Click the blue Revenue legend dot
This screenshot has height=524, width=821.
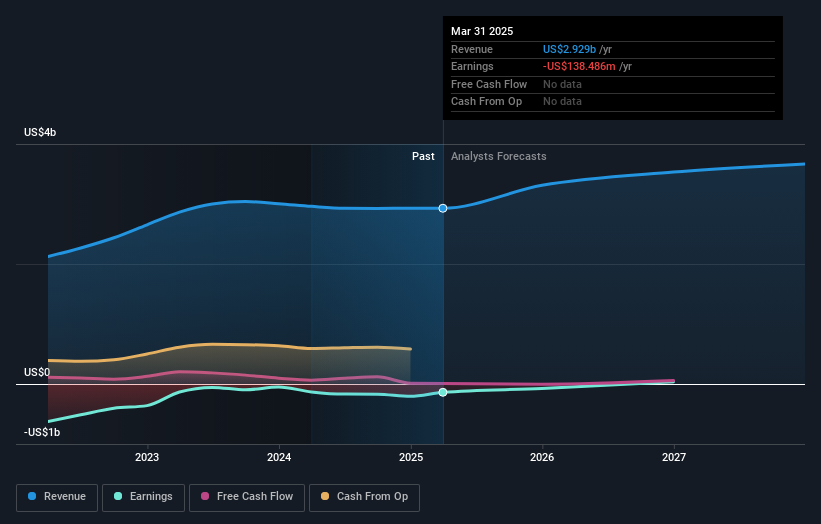(32, 496)
